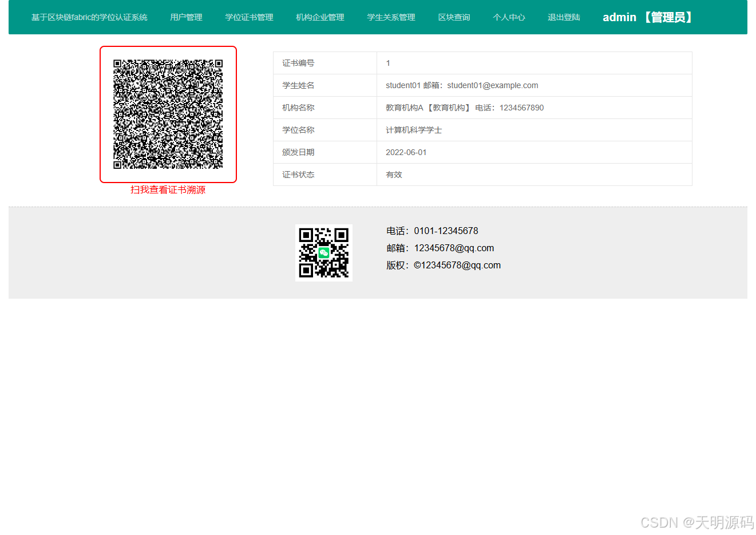Image resolution: width=756 pixels, height=535 pixels.
Task: Open 学位证书管理 menu
Action: [x=249, y=17]
